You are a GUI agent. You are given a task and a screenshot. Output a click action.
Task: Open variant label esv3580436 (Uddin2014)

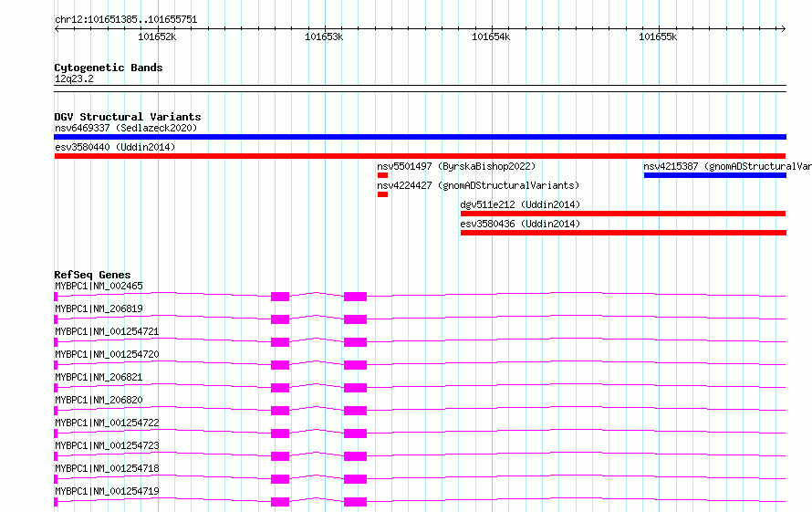tap(520, 224)
